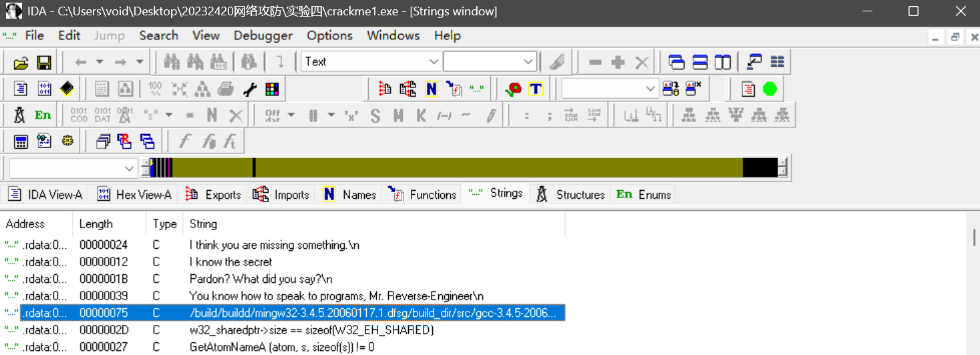Open Names window from toolbar blue N icon
The image size is (980, 355).
click(431, 89)
